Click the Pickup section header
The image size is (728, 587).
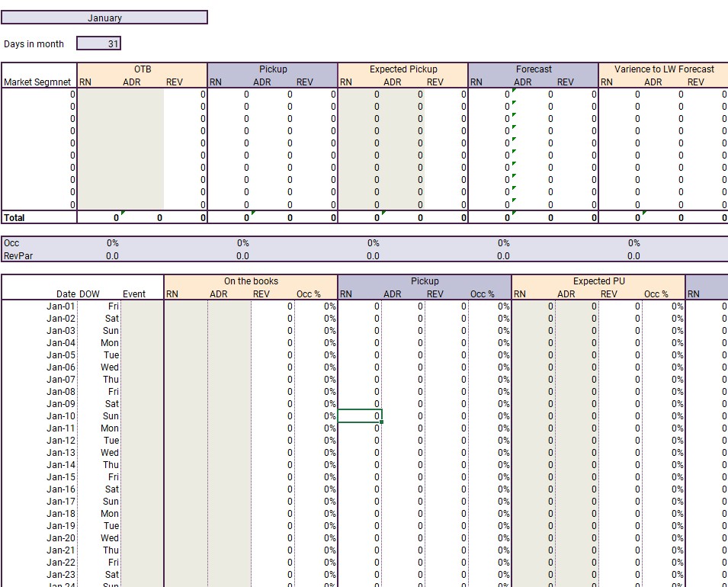[272, 69]
